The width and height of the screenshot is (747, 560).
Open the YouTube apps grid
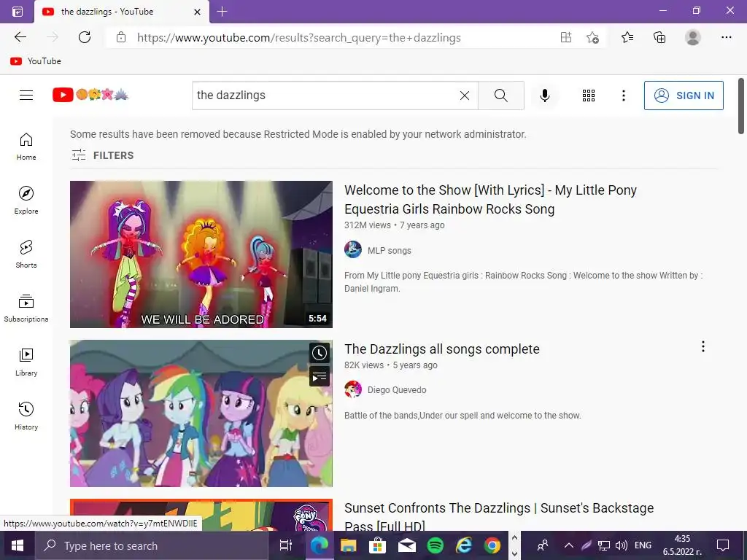point(589,96)
